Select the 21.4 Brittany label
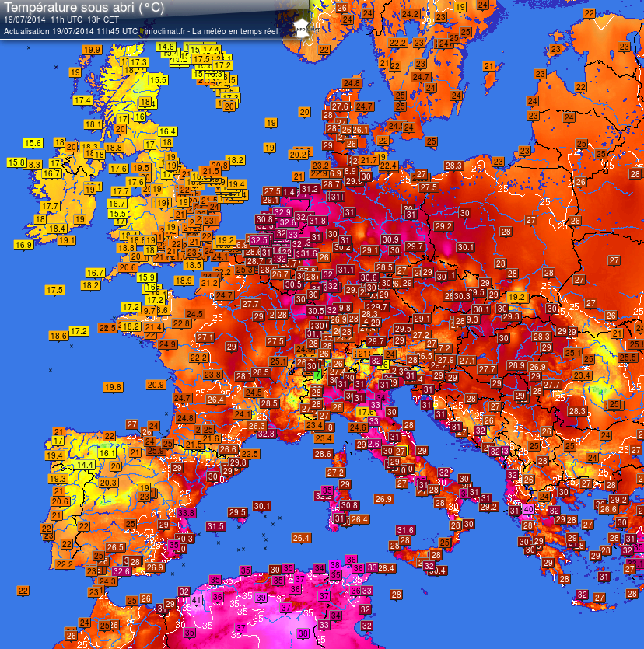 [153, 327]
